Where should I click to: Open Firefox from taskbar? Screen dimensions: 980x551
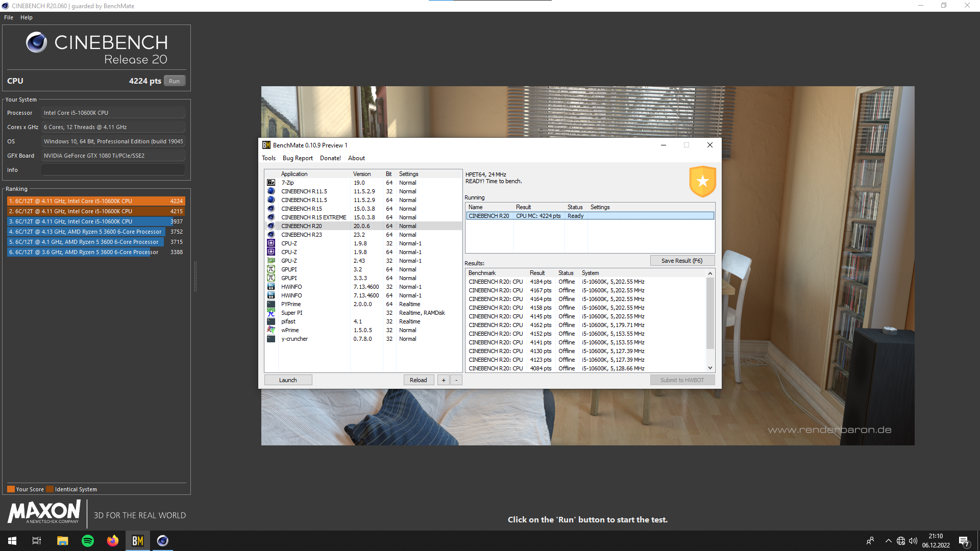[x=112, y=541]
